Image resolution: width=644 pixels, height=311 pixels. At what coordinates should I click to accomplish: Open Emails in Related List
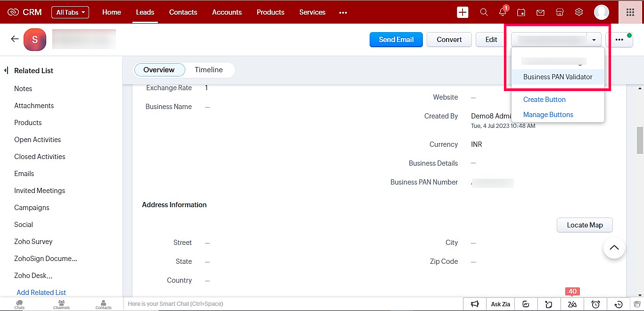(x=24, y=174)
